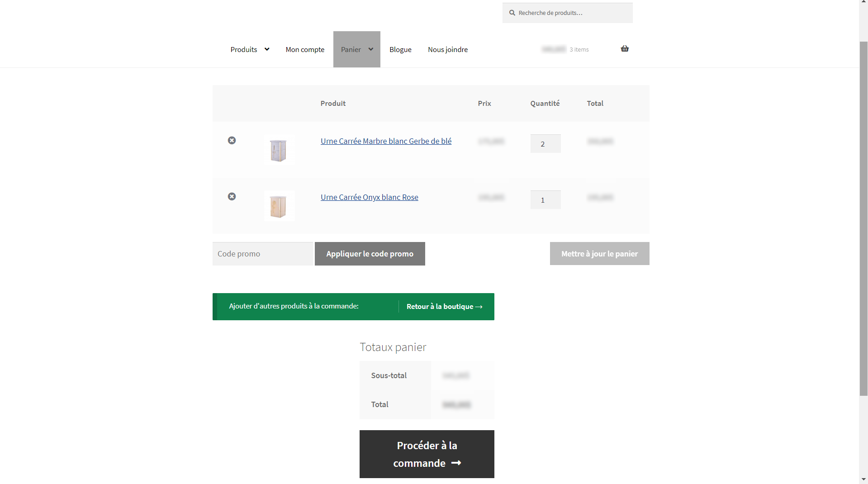This screenshot has height=484, width=868.
Task: Open Urne Carrée Marbre blanc Gerbe de blé link
Action: [386, 141]
